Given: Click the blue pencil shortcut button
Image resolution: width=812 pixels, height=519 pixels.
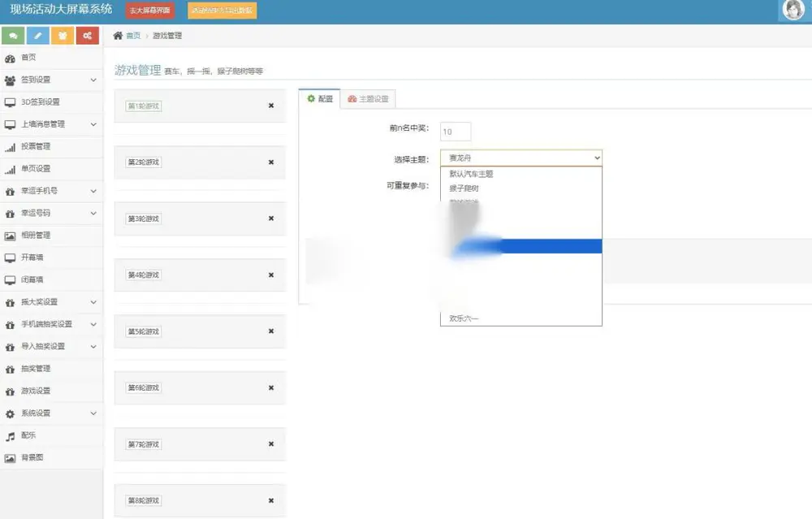Looking at the screenshot, I should (x=38, y=36).
